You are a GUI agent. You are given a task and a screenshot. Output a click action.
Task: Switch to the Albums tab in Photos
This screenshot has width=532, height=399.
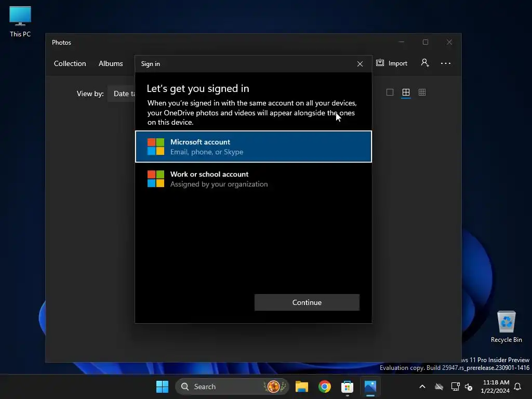pyautogui.click(x=111, y=63)
